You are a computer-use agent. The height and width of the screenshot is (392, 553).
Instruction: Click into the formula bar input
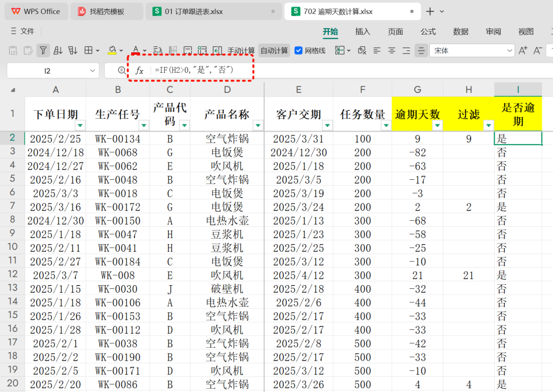point(353,70)
